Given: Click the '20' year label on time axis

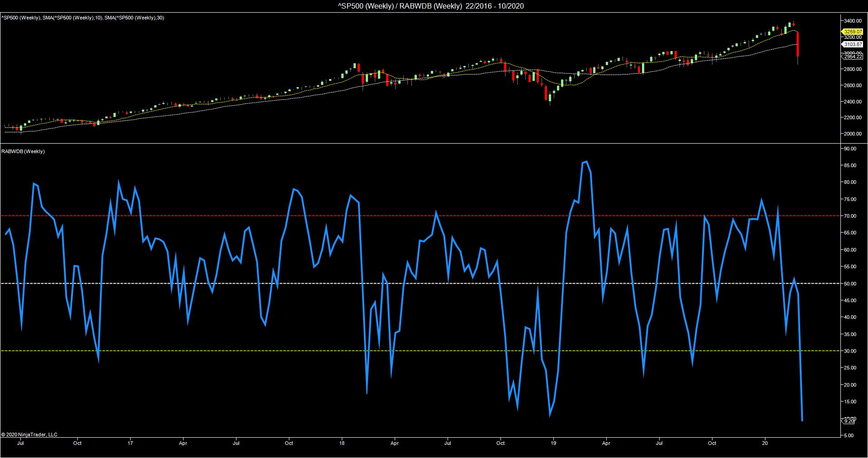Looking at the screenshot, I should pos(765,443).
